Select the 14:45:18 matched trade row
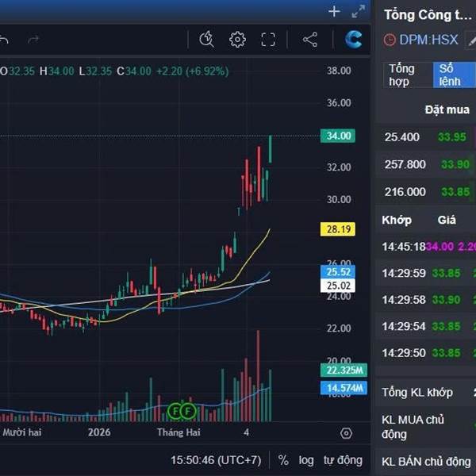This screenshot has width=476, height=476. click(425, 247)
